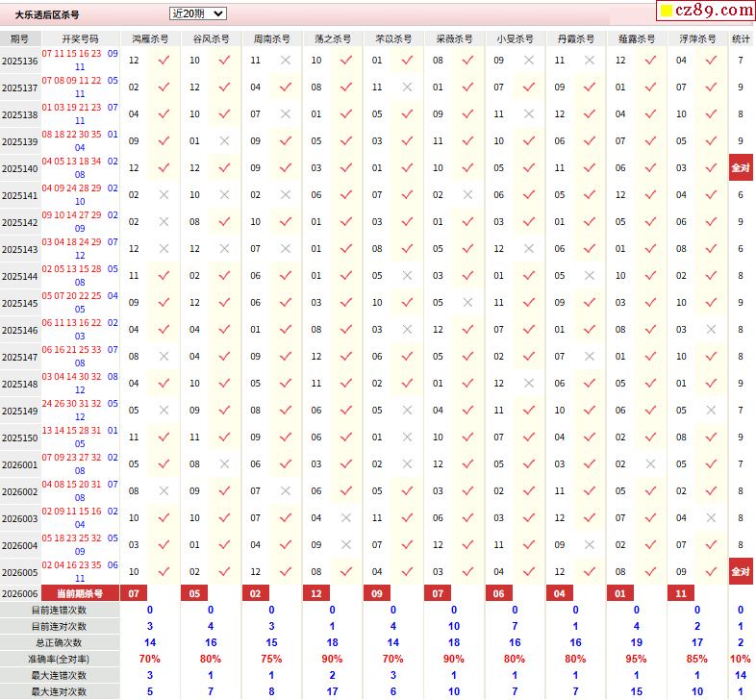The height and width of the screenshot is (700, 756).
Task: Select the 鸿雁杀号 column header
Action: (149, 38)
